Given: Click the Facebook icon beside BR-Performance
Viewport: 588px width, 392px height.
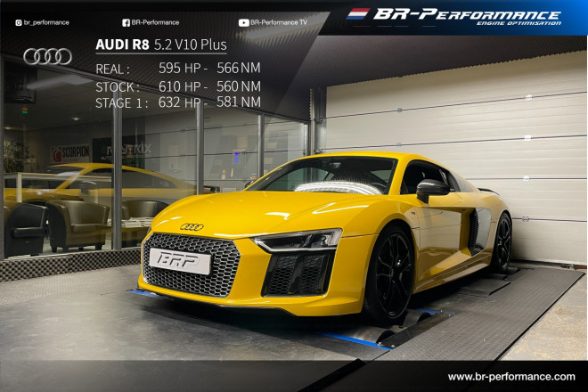Looking at the screenshot, I should tap(125, 22).
